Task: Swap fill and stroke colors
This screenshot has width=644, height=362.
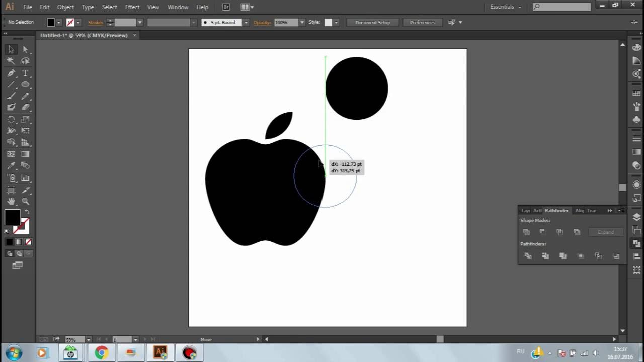Action: (x=27, y=212)
